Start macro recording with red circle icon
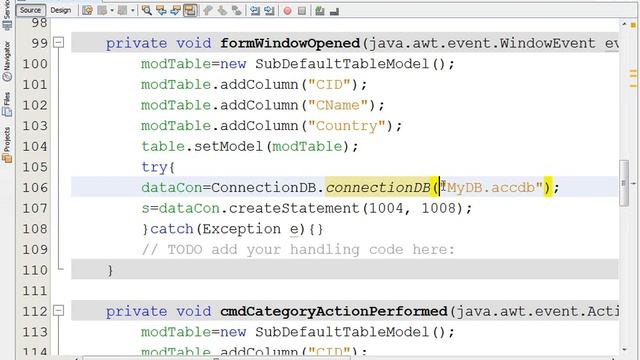Image resolution: width=640 pixels, height=360 pixels. (x=287, y=11)
